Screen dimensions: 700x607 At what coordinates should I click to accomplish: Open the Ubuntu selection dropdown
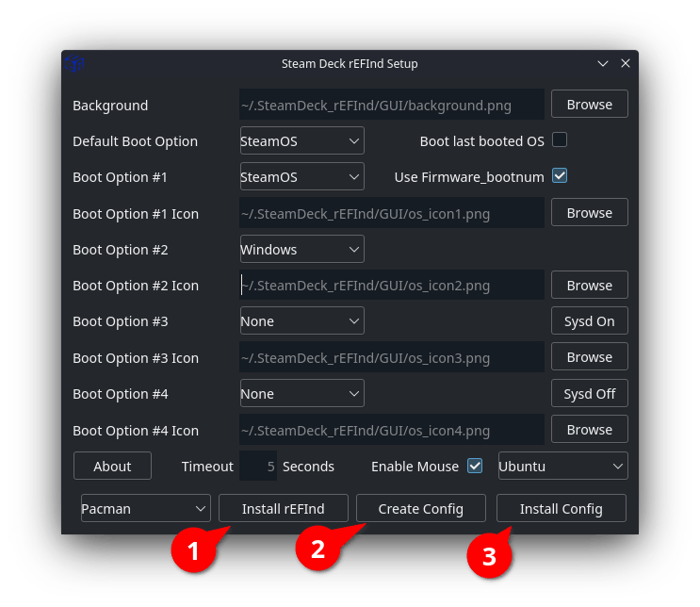click(x=562, y=466)
